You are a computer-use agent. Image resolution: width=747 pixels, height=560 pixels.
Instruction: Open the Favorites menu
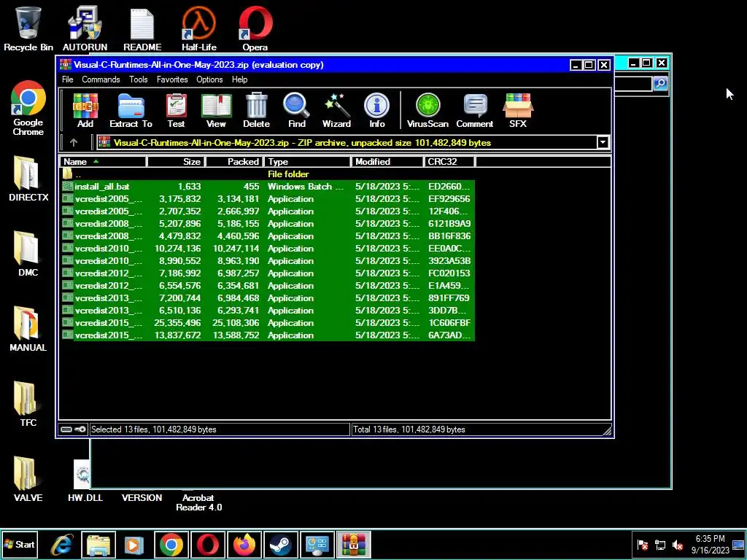click(172, 79)
